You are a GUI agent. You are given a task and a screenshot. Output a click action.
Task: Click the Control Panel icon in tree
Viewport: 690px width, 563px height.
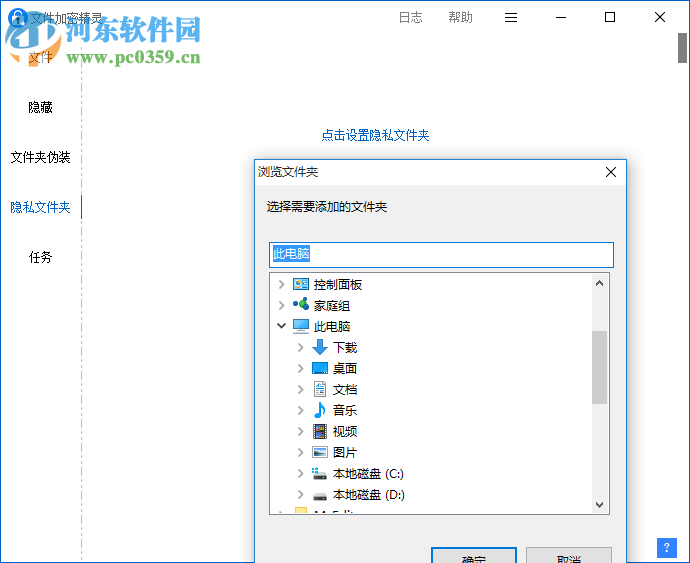pos(301,284)
